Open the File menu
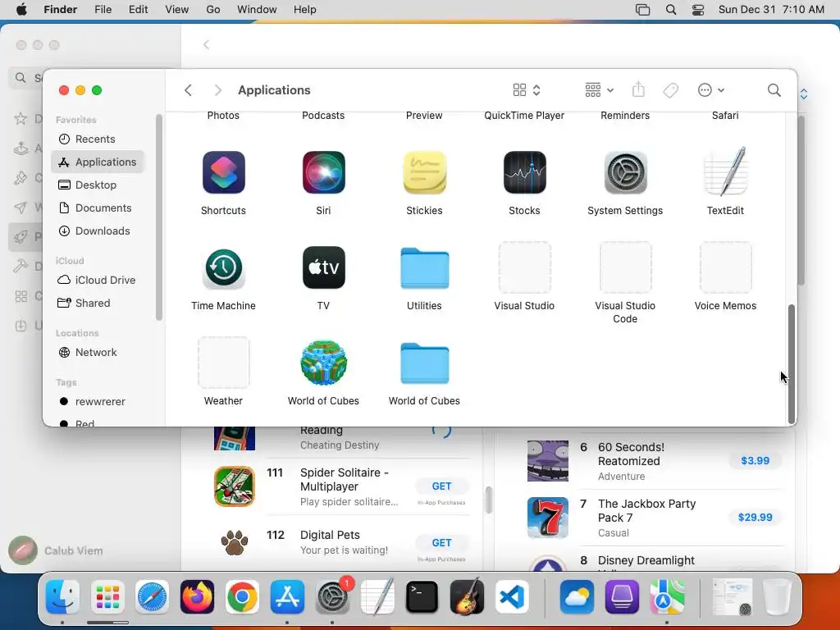The height and width of the screenshot is (630, 840). 103,10
